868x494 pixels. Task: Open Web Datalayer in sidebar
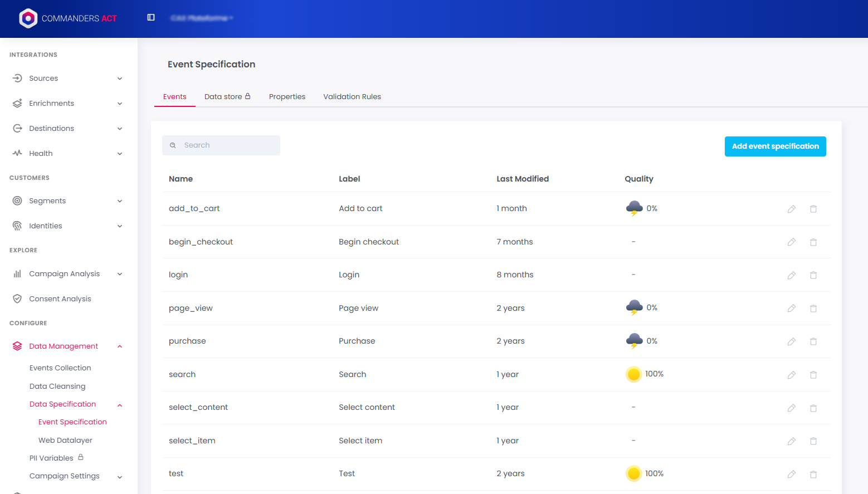point(65,441)
